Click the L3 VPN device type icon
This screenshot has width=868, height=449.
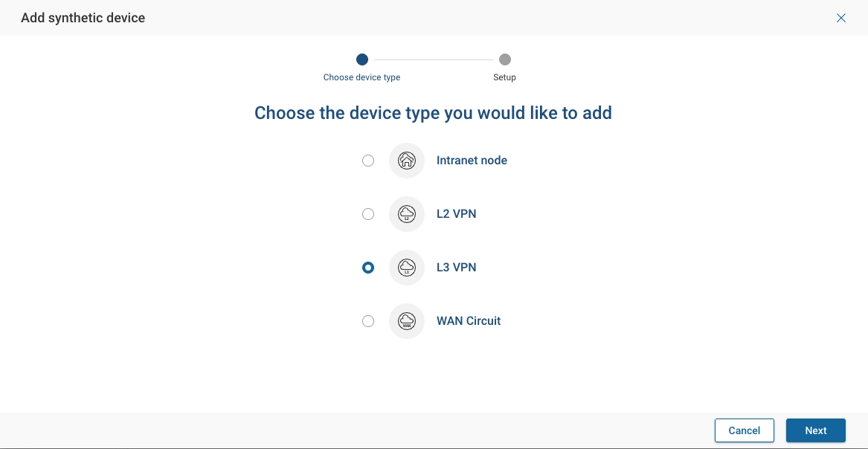coord(407,268)
